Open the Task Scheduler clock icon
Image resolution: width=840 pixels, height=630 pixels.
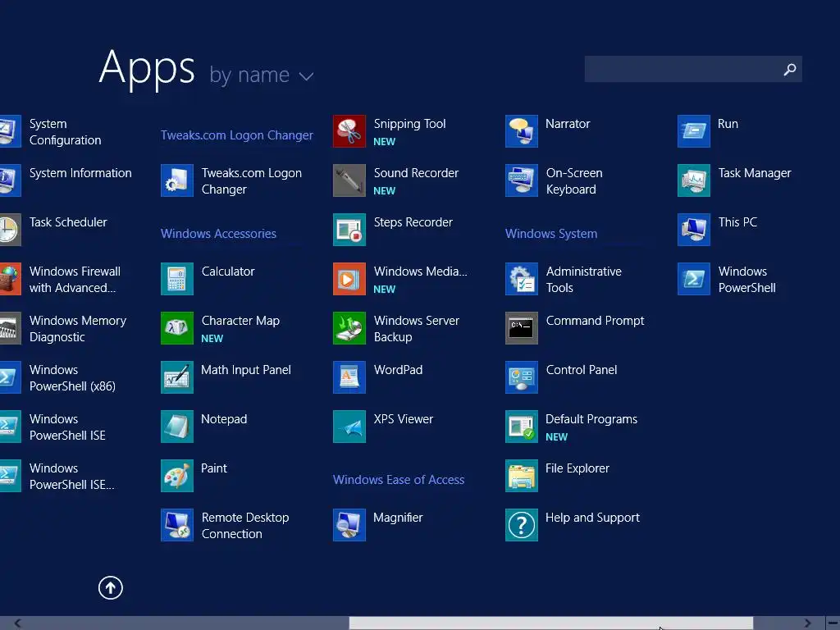10,230
